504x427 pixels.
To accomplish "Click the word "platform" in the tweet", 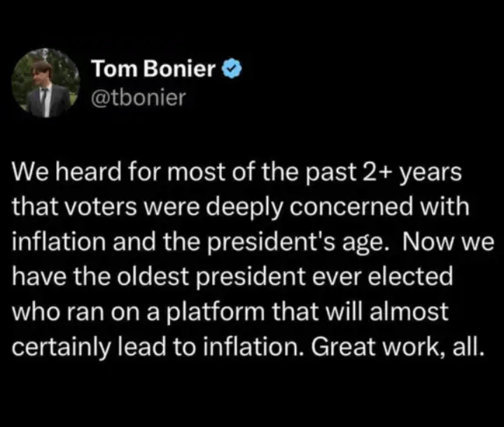I will point(215,312).
